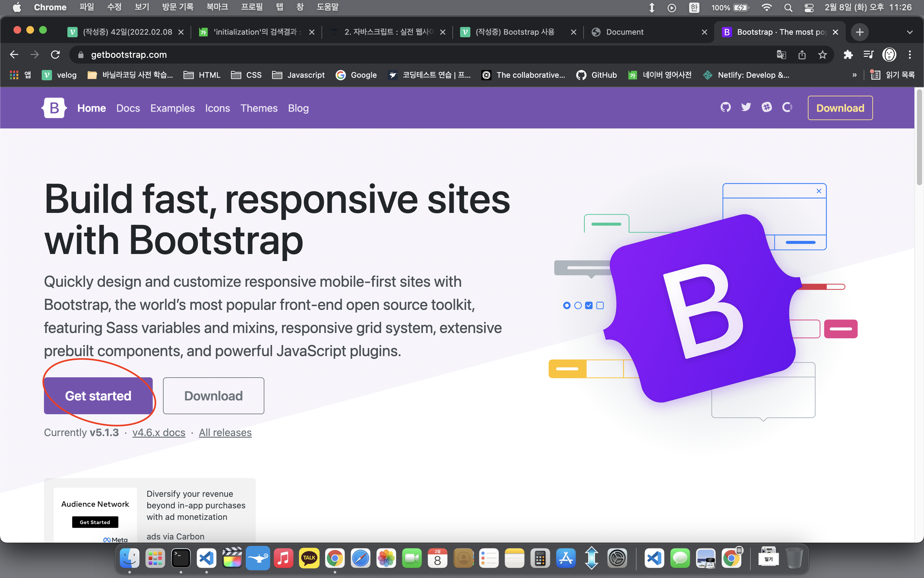Open Control Center in the menu bar
924x578 pixels.
click(809, 8)
